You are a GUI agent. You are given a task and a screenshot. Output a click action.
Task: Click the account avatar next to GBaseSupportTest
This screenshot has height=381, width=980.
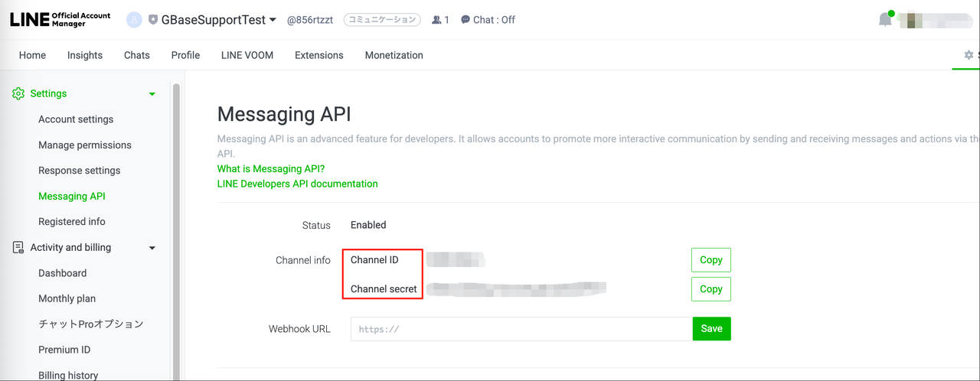tap(134, 20)
